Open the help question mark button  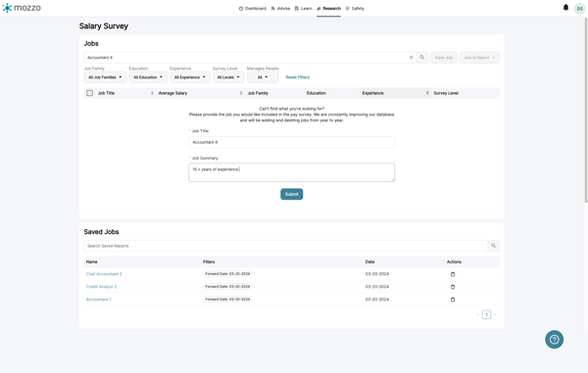coord(554,340)
